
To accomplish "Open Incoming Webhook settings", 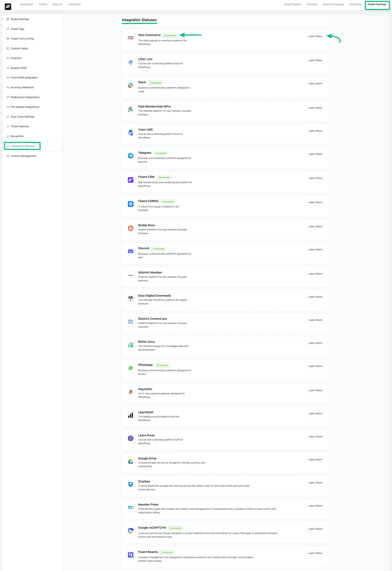I will click(x=22, y=87).
